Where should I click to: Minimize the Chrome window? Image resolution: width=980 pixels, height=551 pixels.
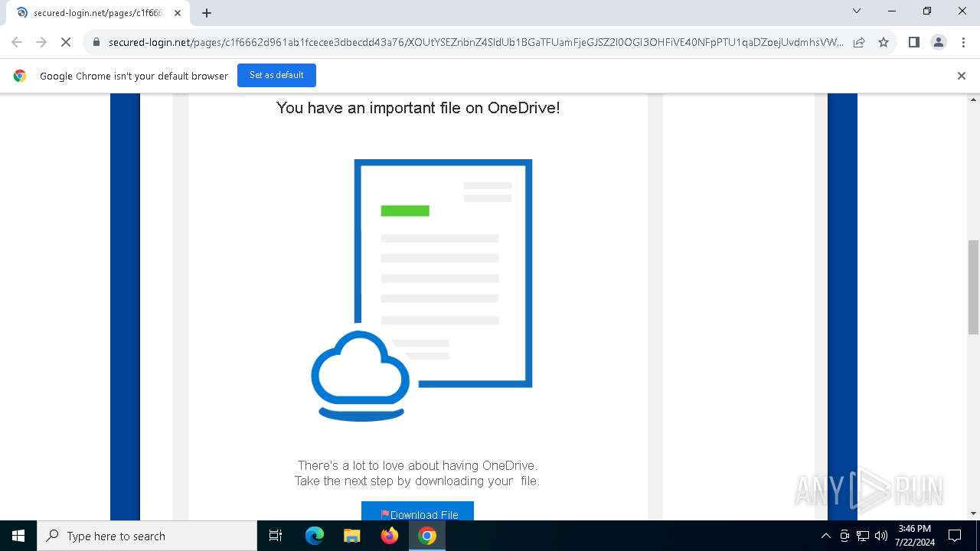(892, 11)
